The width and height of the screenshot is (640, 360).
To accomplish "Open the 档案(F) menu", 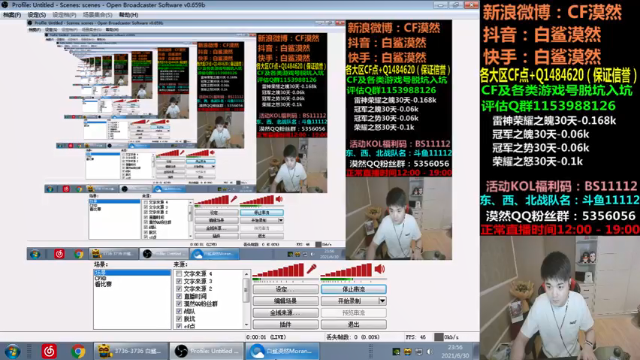I will click(x=12, y=15).
